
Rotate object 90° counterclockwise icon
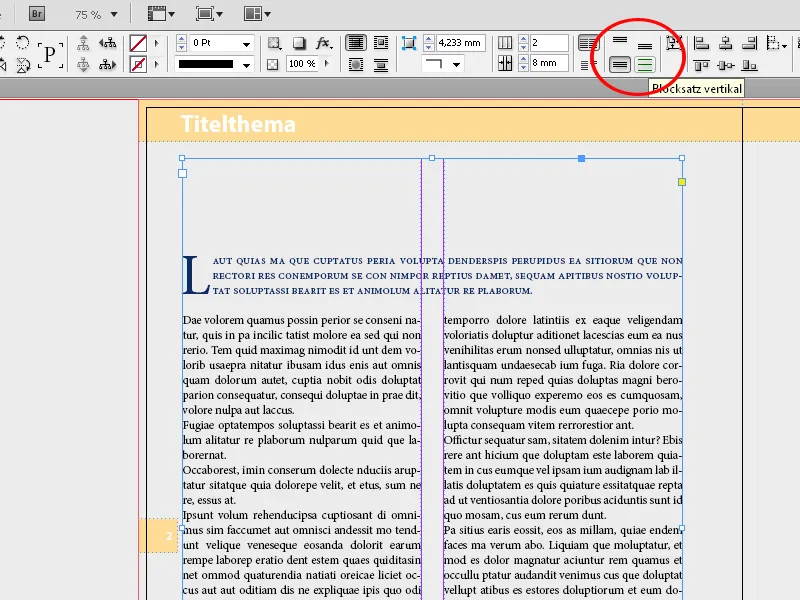[x=22, y=42]
